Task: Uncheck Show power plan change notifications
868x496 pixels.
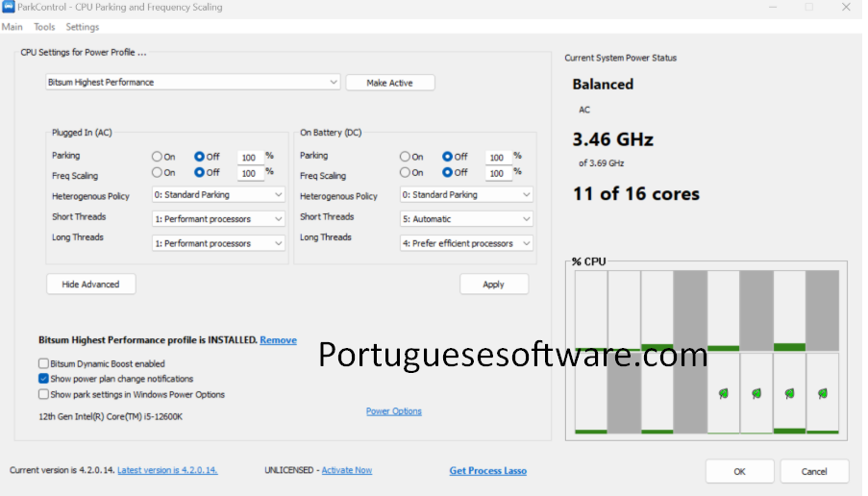Action: coord(43,379)
